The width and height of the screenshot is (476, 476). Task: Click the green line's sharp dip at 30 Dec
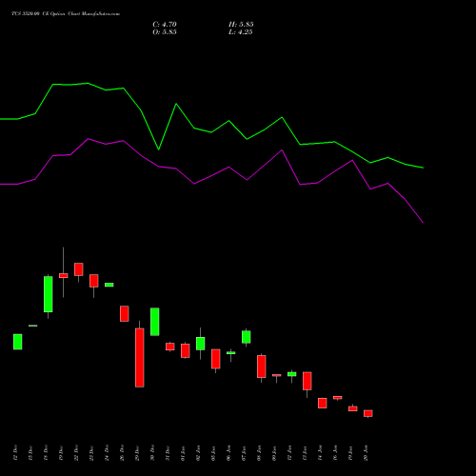159,149
